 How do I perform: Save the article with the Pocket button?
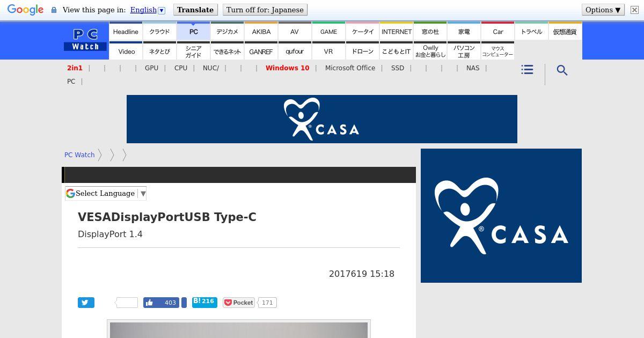pos(239,303)
